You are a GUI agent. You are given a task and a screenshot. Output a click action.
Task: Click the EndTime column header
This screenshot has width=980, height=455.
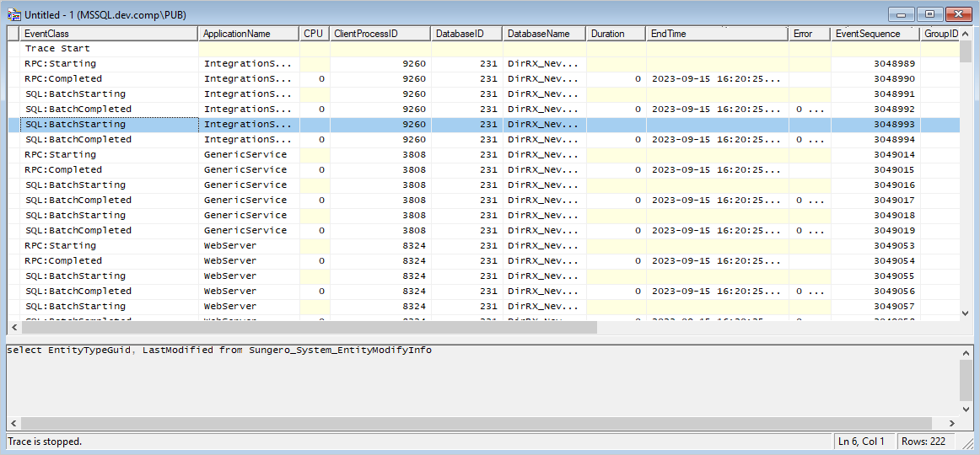pyautogui.click(x=717, y=34)
